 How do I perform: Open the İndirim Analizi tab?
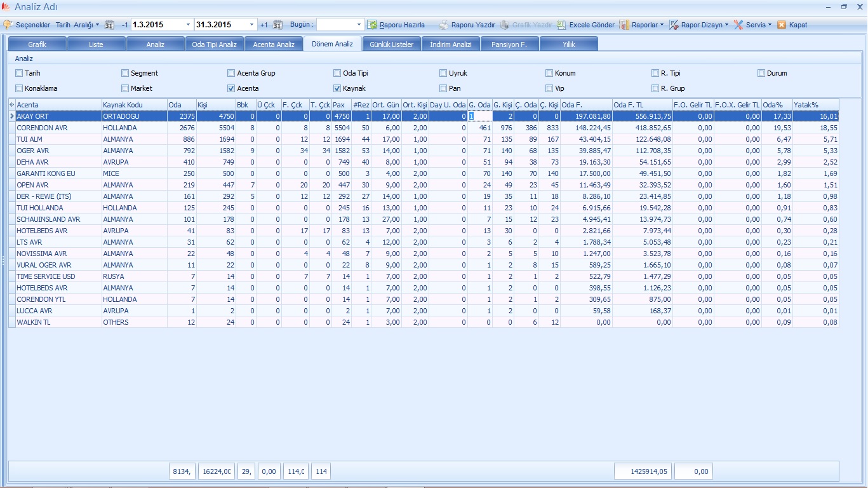[x=450, y=44]
